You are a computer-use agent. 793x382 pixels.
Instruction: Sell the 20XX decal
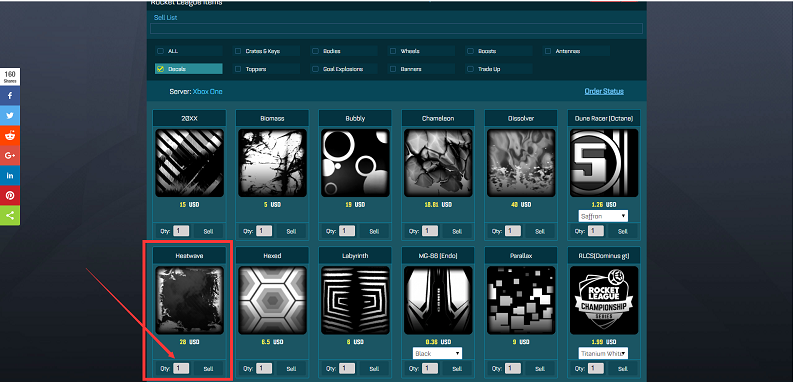coord(208,231)
